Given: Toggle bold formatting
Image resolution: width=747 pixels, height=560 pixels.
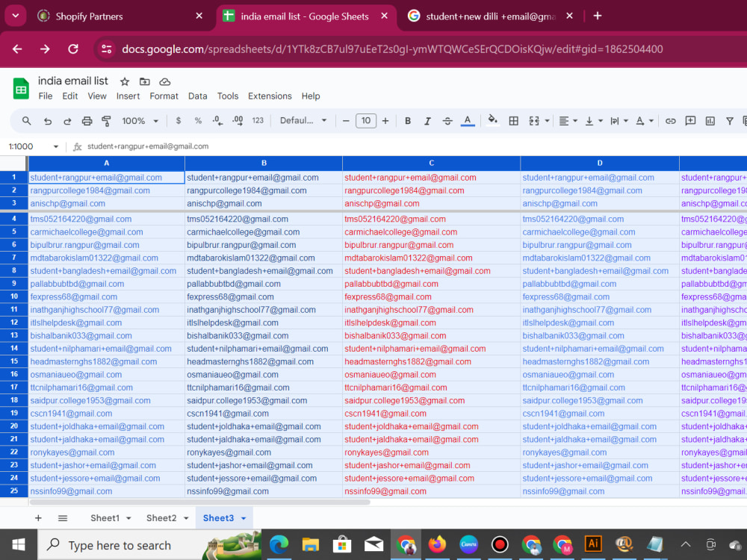Looking at the screenshot, I should click(x=408, y=121).
